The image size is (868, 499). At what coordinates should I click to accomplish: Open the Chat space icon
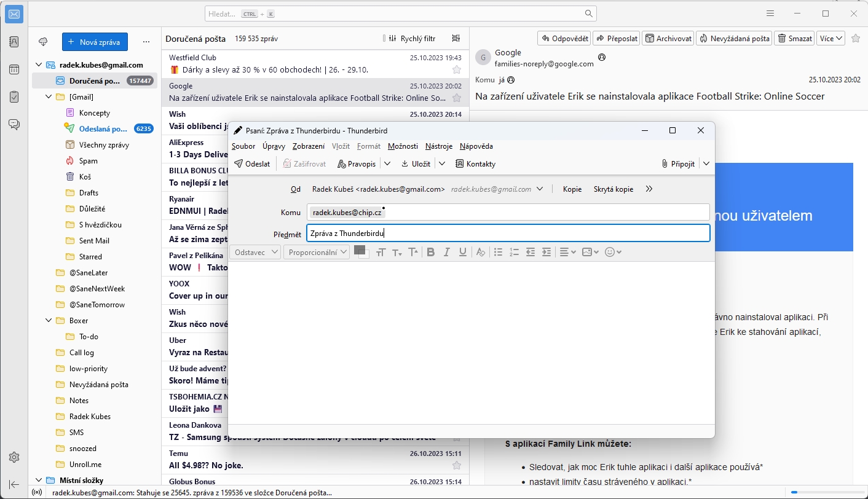click(x=14, y=125)
